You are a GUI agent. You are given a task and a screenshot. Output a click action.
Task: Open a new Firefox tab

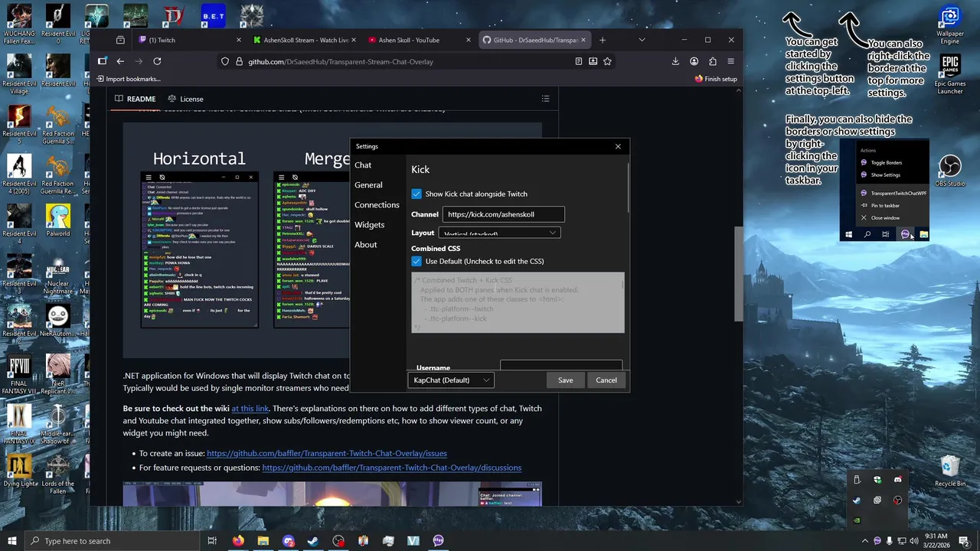603,40
